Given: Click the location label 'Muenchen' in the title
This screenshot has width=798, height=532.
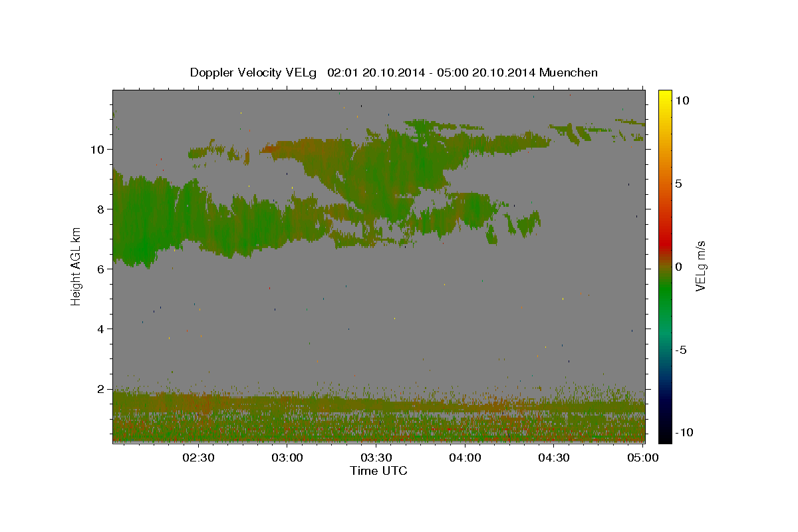Looking at the screenshot, I should [x=569, y=72].
